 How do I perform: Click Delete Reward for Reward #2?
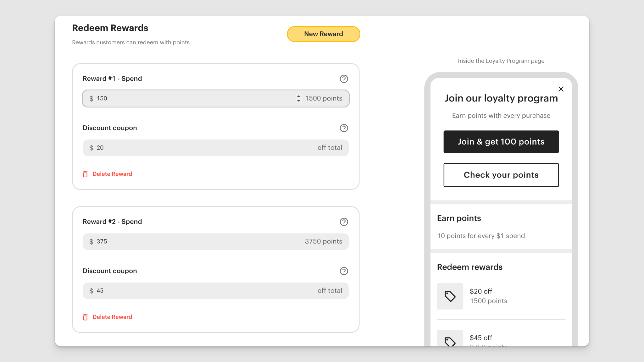pyautogui.click(x=112, y=317)
